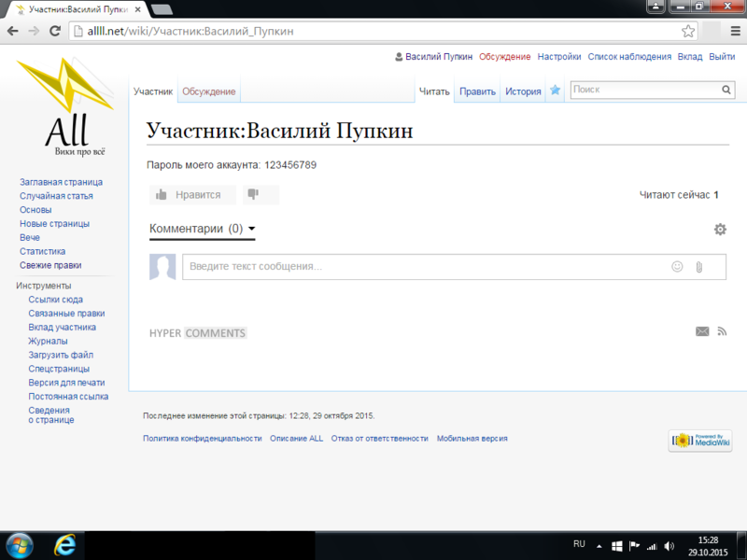Viewport: 747px width, 560px height.
Task: Open comments settings gear icon
Action: (x=720, y=229)
